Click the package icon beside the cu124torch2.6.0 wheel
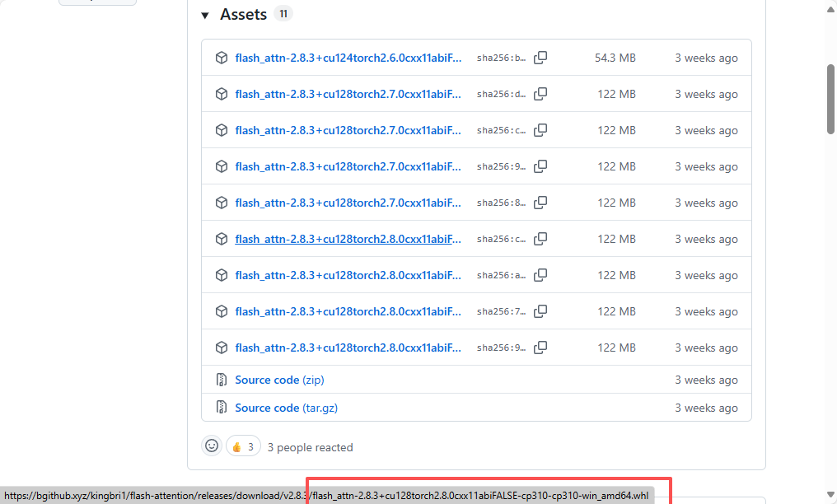The image size is (837, 504). coord(221,58)
